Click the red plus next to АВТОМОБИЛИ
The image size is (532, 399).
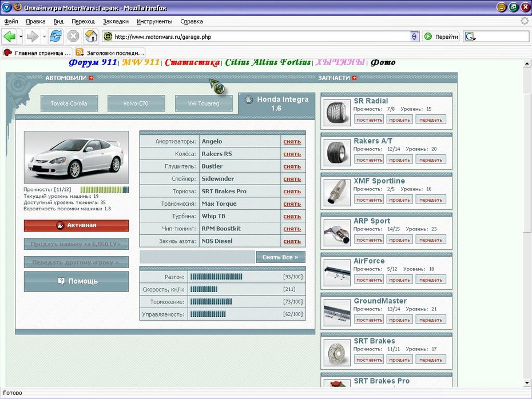tap(91, 78)
